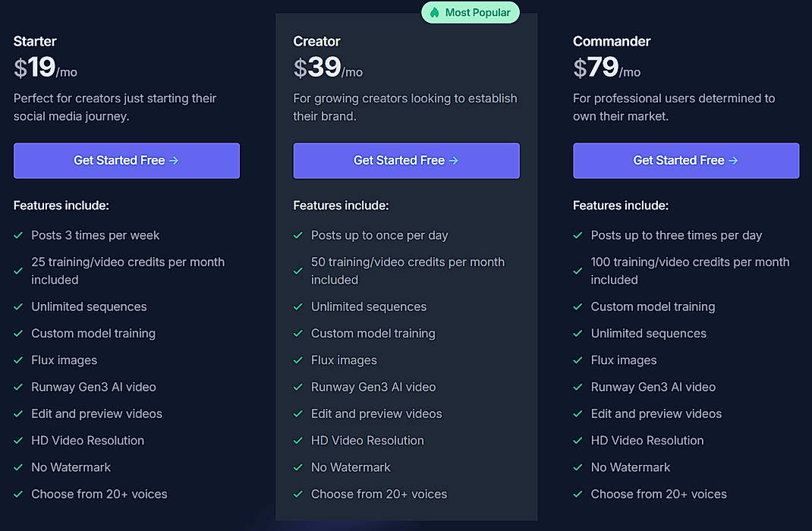
Task: Click Get Started Free under the Starter plan
Action: tap(126, 160)
